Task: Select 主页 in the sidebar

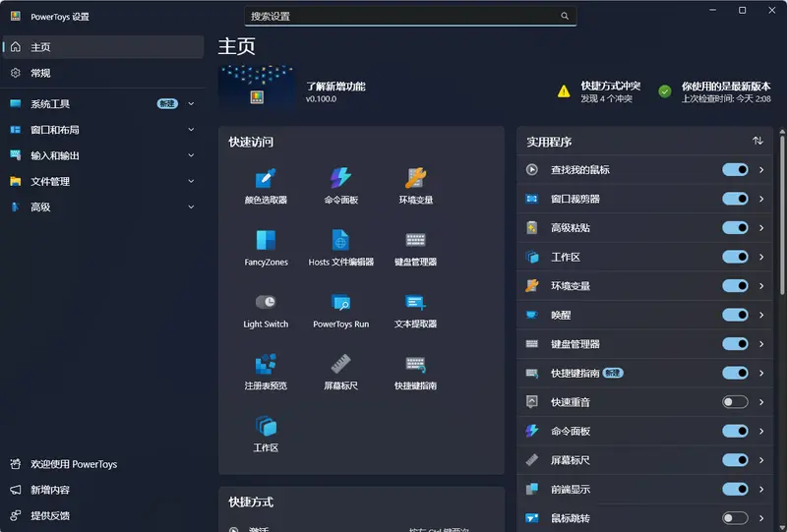Action: (x=103, y=47)
